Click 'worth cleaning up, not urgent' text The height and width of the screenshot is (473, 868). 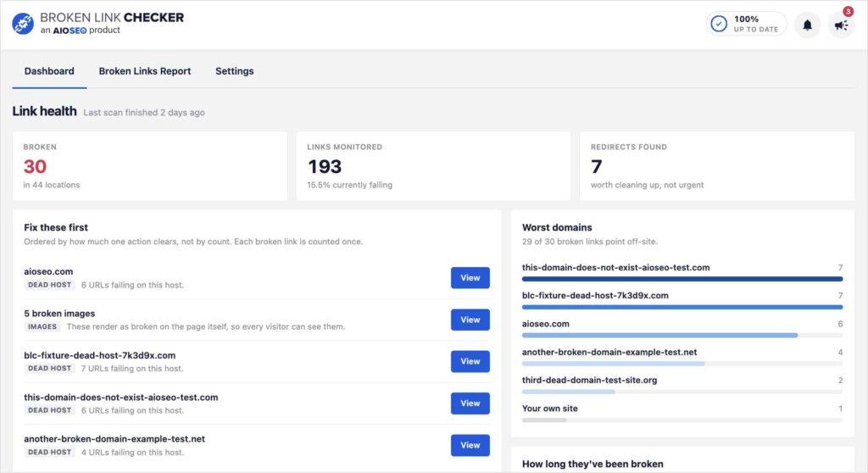(x=647, y=185)
